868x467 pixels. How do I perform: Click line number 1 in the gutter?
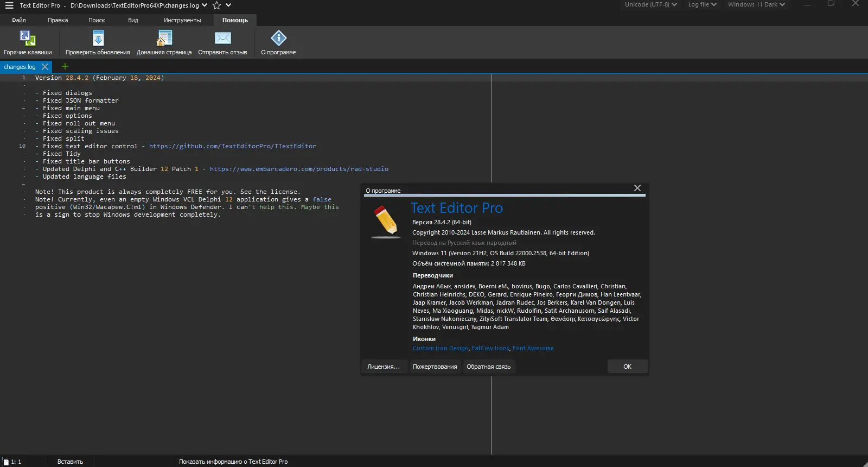(x=24, y=78)
